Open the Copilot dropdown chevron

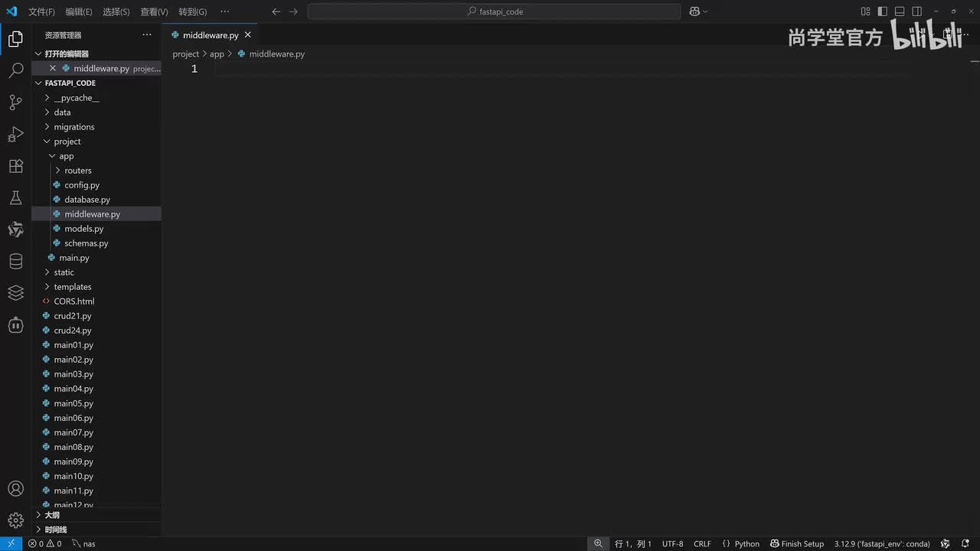[705, 11]
